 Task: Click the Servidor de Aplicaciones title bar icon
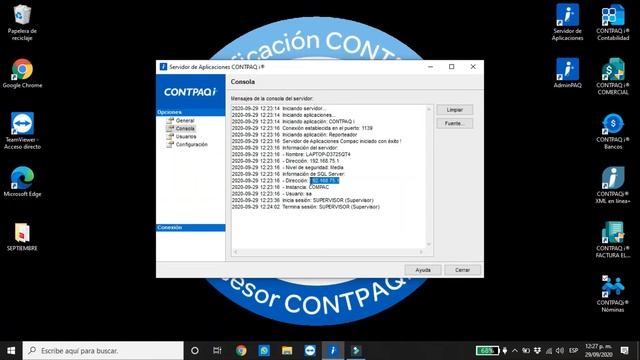click(163, 67)
